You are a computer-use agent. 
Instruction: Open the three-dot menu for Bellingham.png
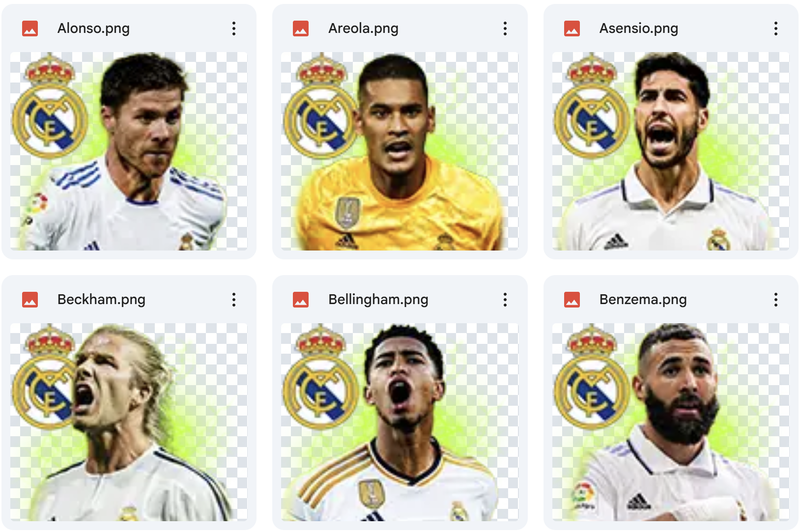coord(505,300)
